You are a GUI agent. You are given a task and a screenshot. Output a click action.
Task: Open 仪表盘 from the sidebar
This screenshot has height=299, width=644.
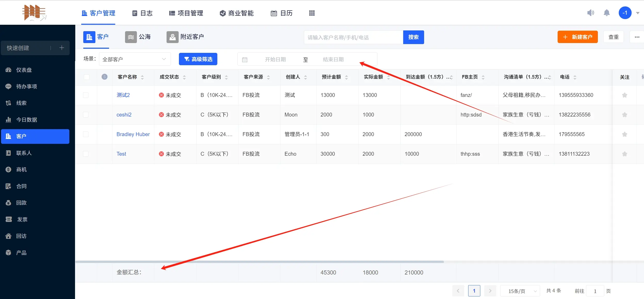(24, 70)
